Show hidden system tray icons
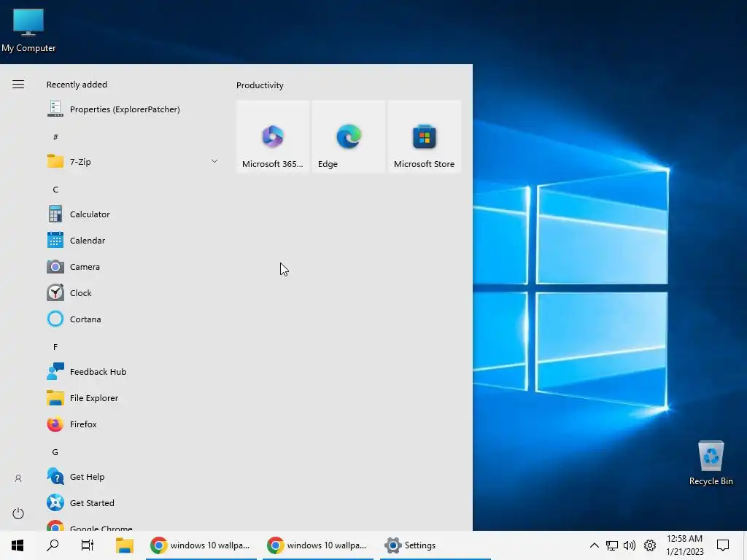This screenshot has width=747, height=560. [x=594, y=545]
